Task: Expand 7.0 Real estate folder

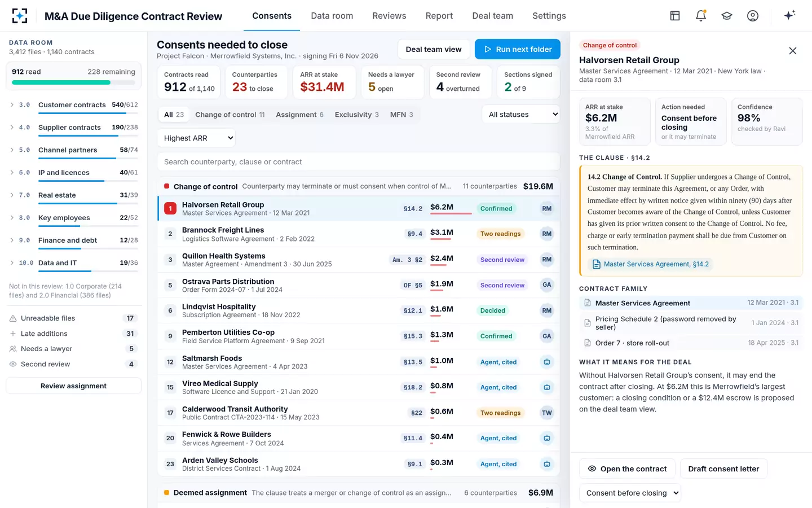Action: click(12, 195)
